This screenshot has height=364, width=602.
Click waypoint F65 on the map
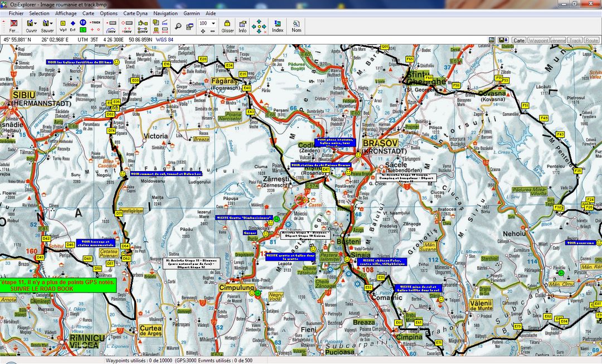(410, 59)
